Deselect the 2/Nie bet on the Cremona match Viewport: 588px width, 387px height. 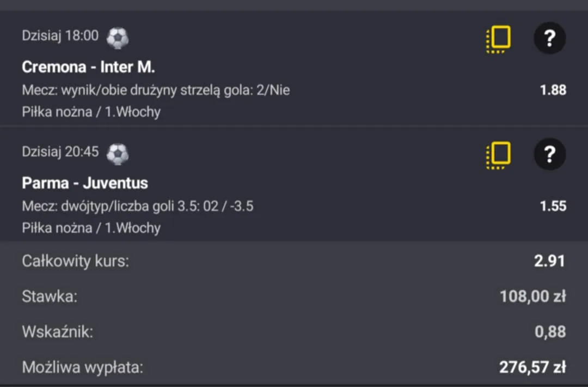pyautogui.click(x=155, y=90)
